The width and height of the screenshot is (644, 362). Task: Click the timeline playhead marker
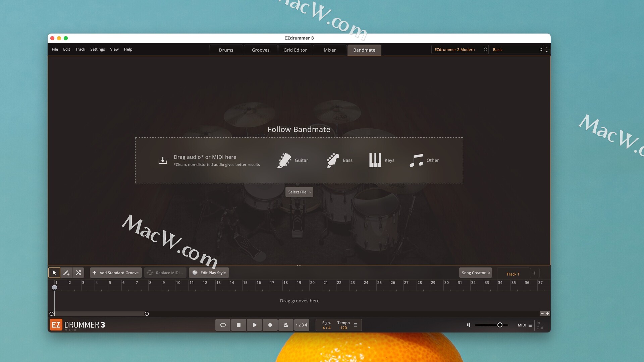pyautogui.click(x=54, y=288)
